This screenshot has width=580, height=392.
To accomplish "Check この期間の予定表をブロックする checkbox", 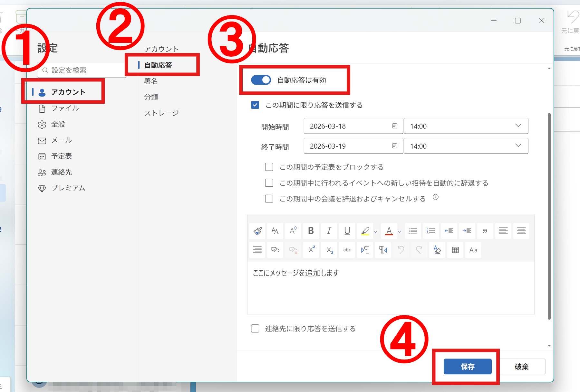I will pos(269,167).
